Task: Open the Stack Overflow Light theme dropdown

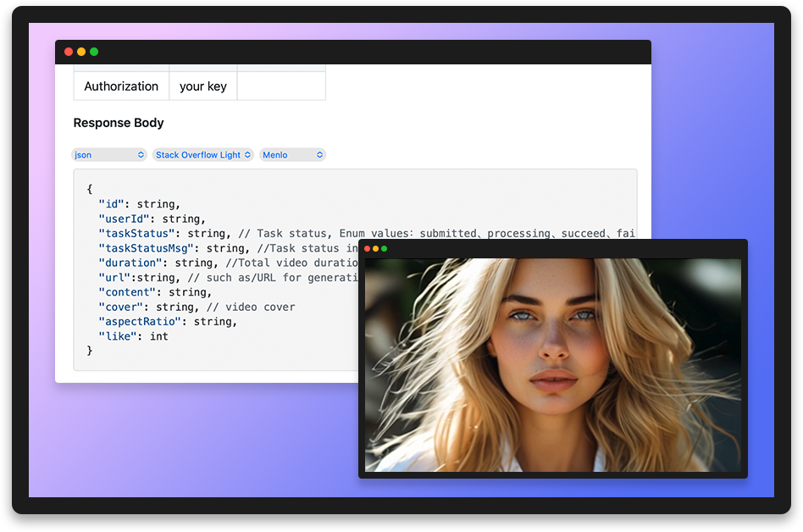Action: click(202, 155)
